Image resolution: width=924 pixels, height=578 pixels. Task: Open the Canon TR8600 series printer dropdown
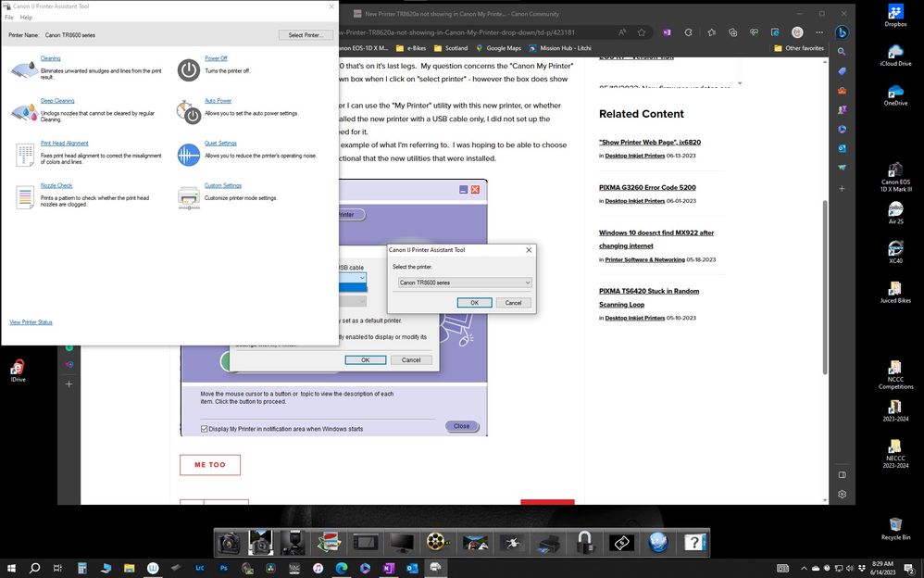(463, 283)
